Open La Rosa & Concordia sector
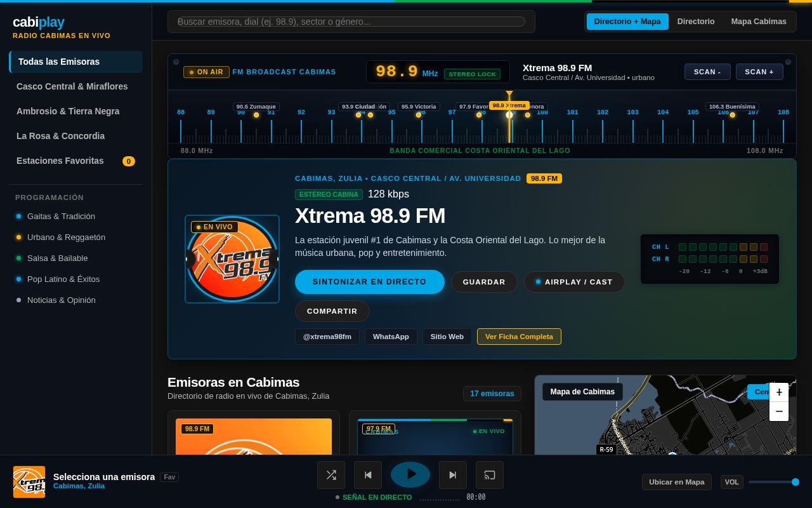Image resolution: width=812 pixels, height=508 pixels. [76, 136]
